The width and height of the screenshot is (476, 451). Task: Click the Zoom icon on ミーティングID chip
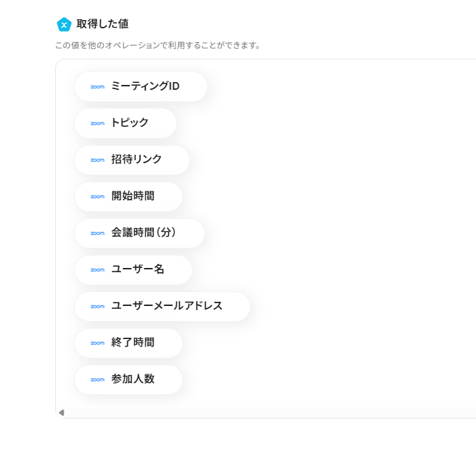point(97,87)
